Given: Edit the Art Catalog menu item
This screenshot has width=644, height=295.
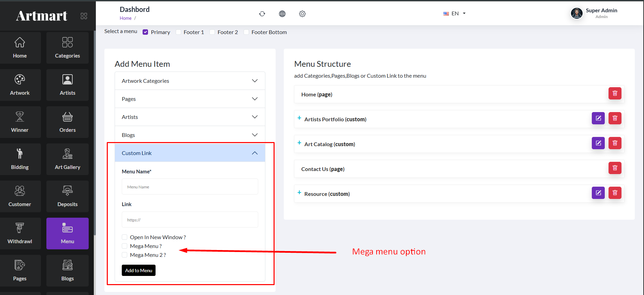Looking at the screenshot, I should tap(598, 143).
